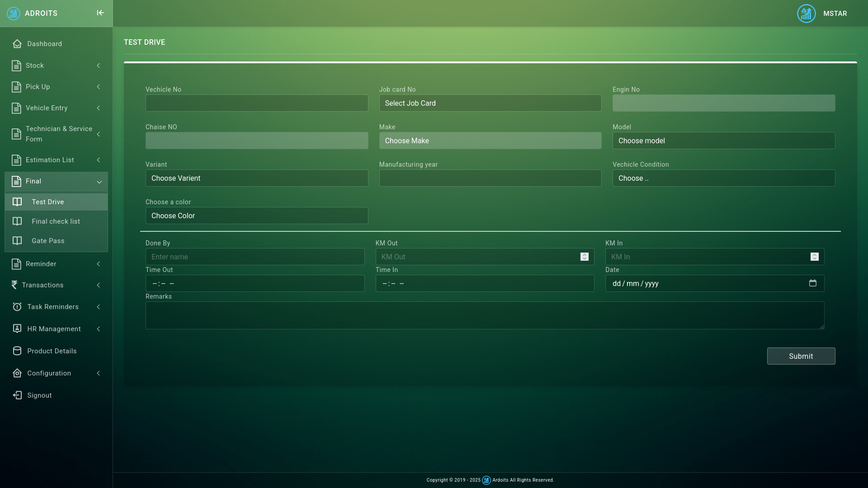Click the Done By name field
The image size is (868, 488).
point(255,257)
